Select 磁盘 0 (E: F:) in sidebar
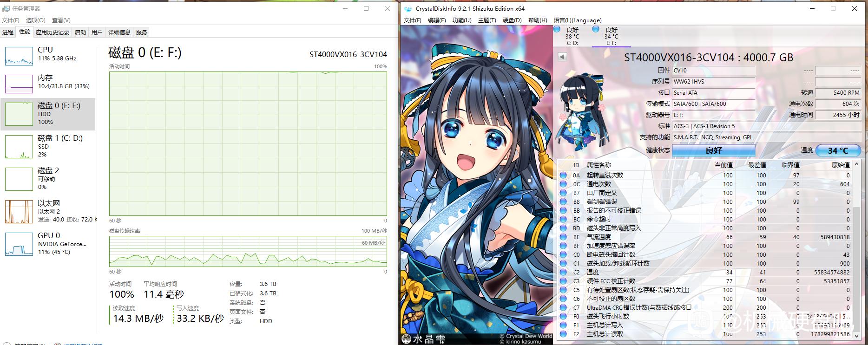 pos(48,114)
